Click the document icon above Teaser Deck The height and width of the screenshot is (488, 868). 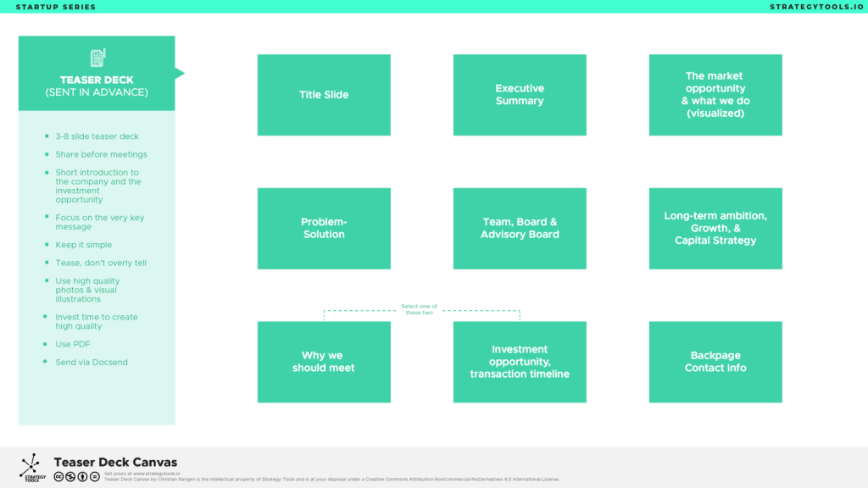[x=97, y=58]
